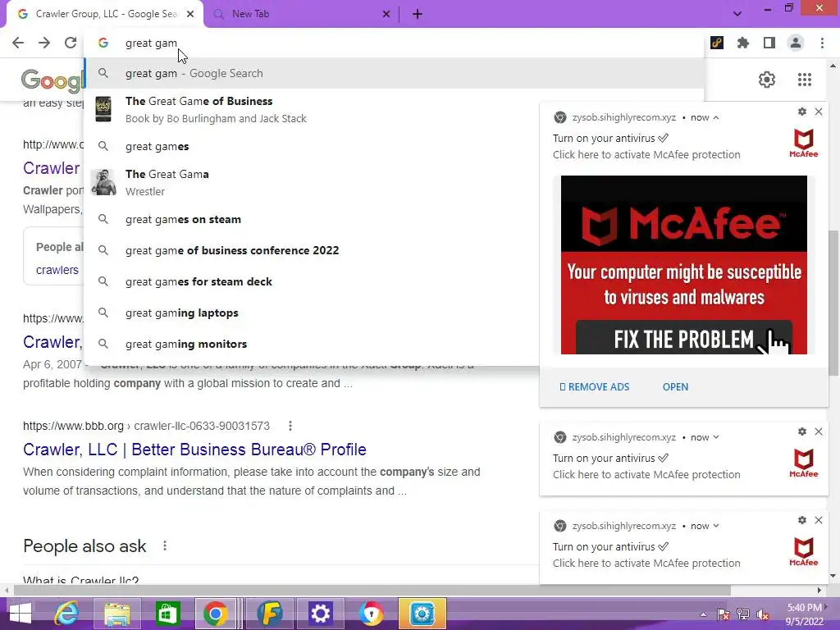Open the orange settings app in taskbar

click(x=422, y=614)
